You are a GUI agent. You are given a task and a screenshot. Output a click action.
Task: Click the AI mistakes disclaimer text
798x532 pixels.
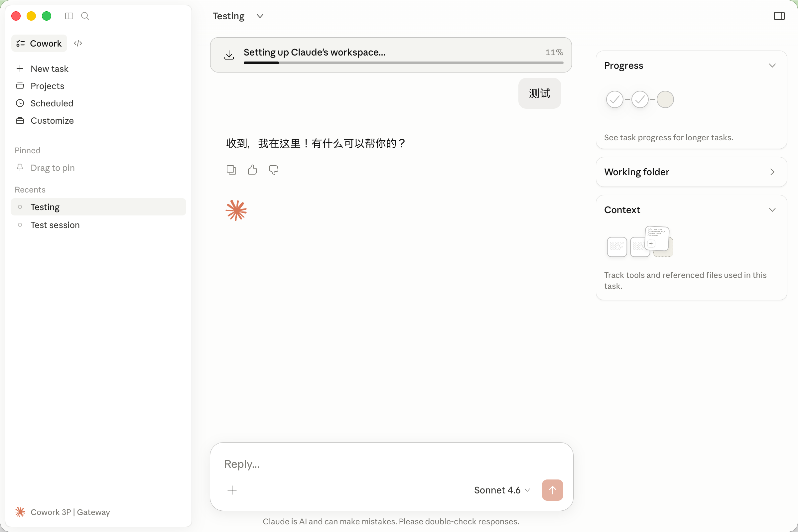[391, 521]
